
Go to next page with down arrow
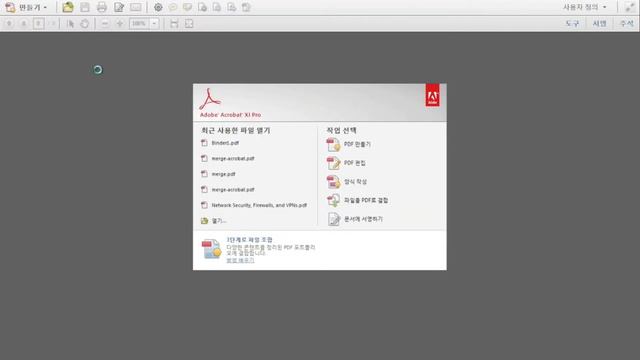pos(24,24)
